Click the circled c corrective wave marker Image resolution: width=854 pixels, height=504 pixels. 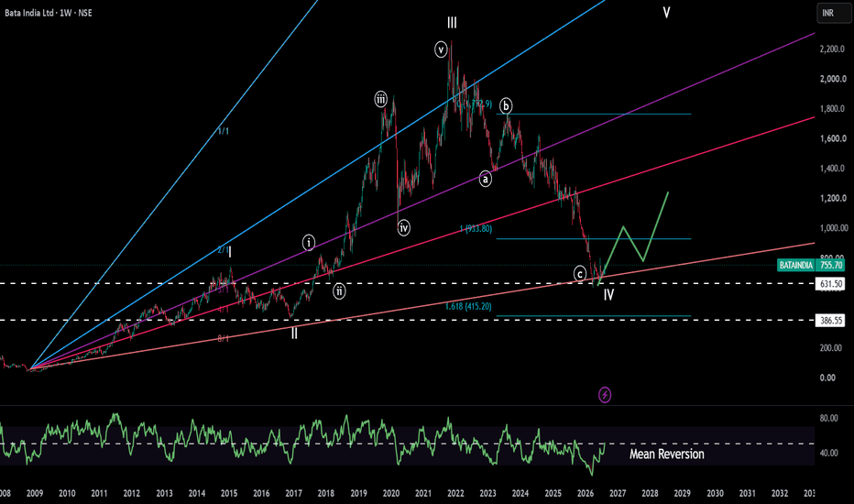coord(580,274)
